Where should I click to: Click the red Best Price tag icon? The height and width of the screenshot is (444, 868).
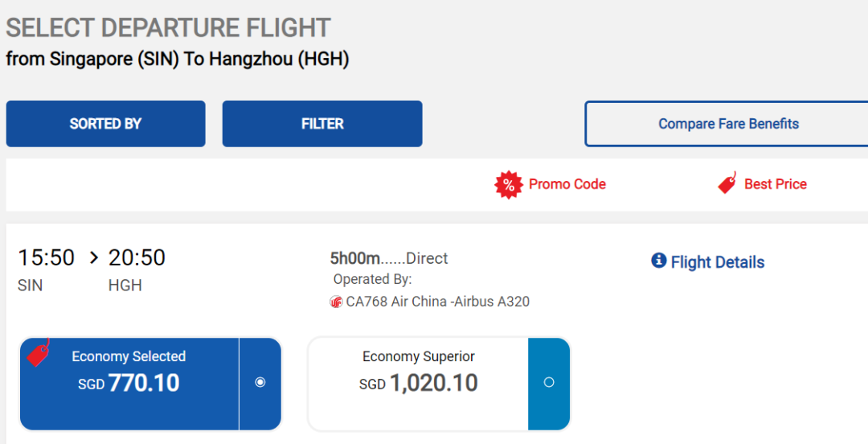click(x=727, y=183)
